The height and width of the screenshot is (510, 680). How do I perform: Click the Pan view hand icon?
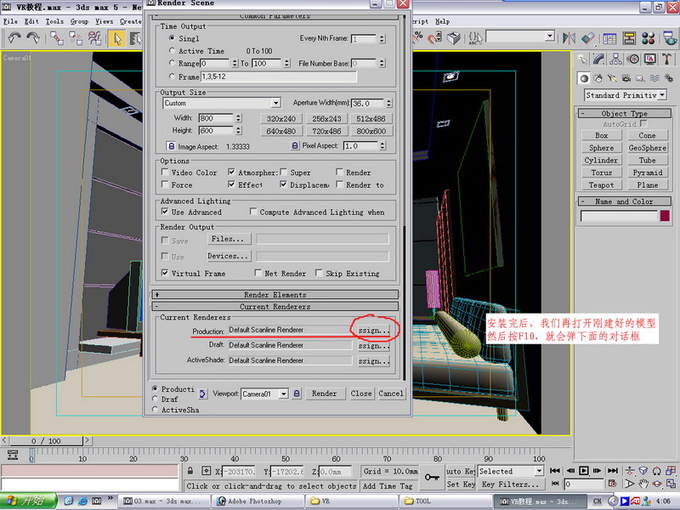(x=643, y=484)
